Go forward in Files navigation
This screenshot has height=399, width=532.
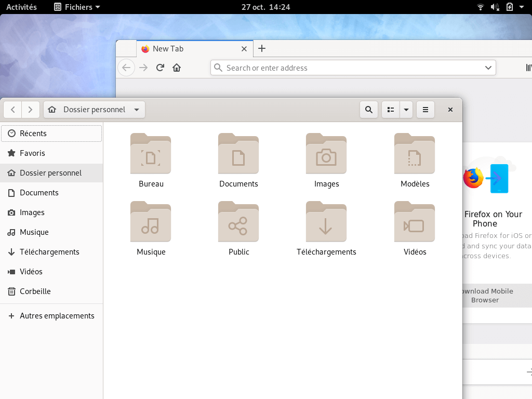[x=31, y=110]
